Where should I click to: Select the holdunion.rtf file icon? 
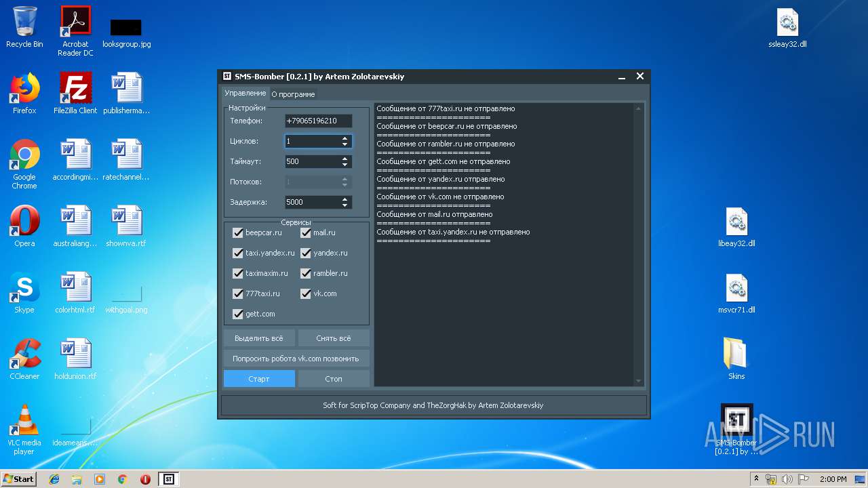pyautogui.click(x=75, y=359)
